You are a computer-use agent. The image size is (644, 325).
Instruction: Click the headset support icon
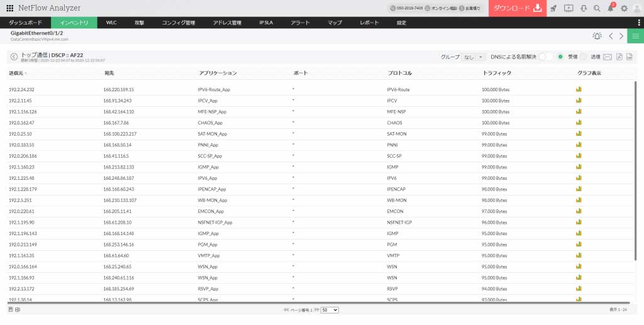click(584, 8)
